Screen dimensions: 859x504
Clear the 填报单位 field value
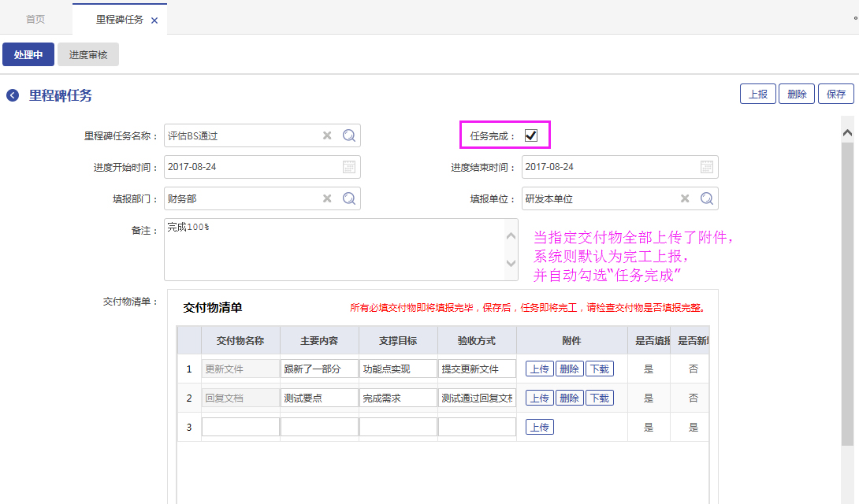tap(685, 198)
